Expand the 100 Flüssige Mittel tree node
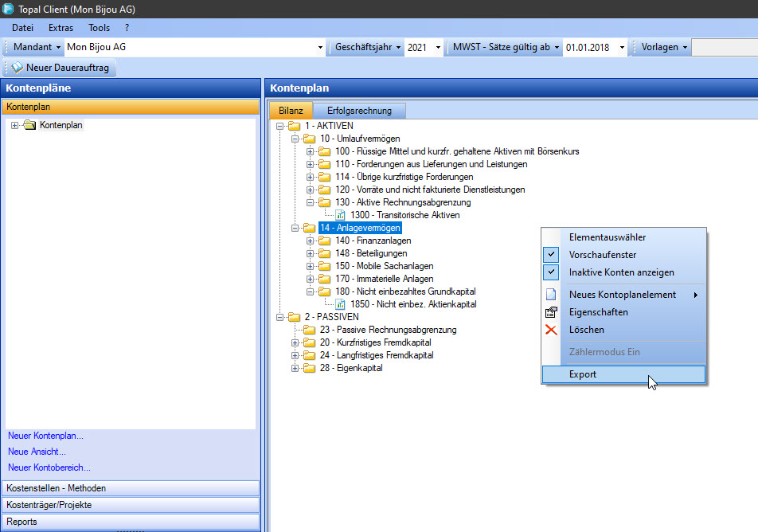Image resolution: width=758 pixels, height=532 pixels. 311,151
